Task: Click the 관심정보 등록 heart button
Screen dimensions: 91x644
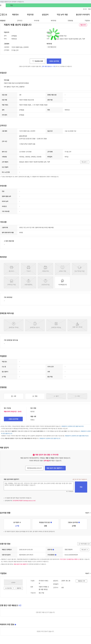Action: click(x=38, y=61)
